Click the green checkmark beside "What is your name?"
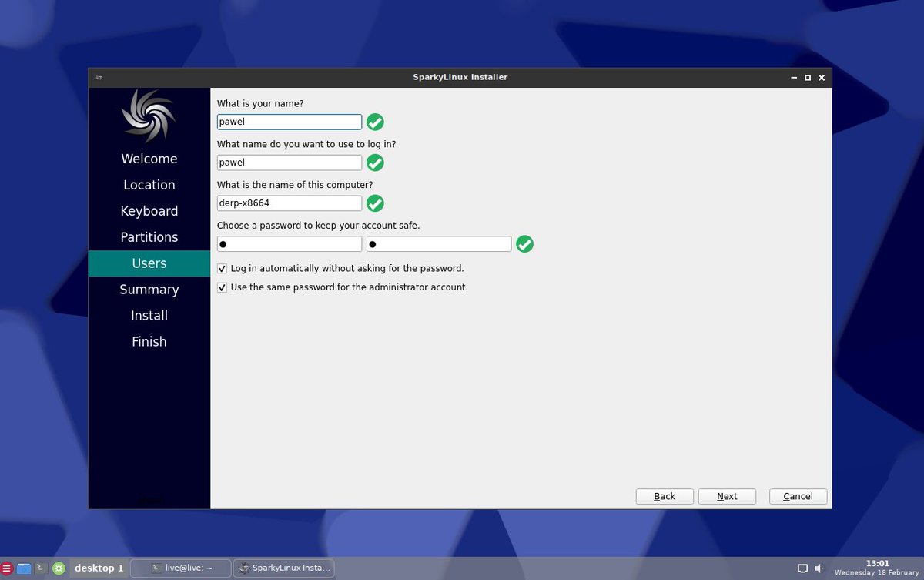 [x=375, y=122]
